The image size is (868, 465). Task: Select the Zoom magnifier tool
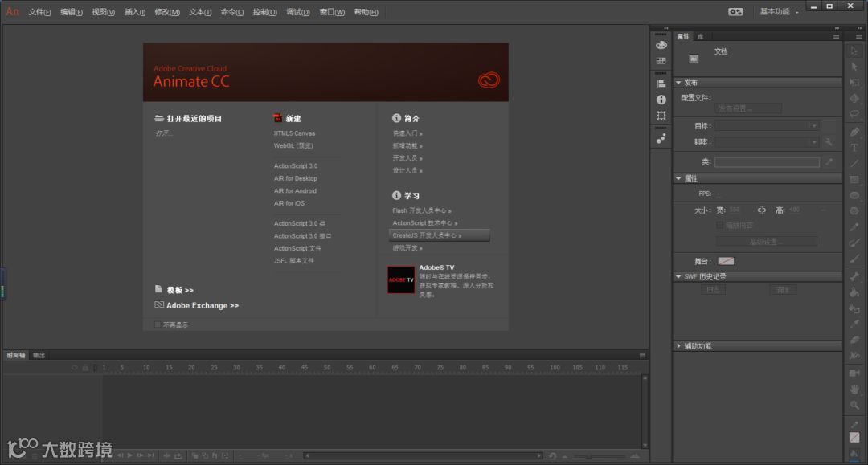pyautogui.click(x=854, y=406)
